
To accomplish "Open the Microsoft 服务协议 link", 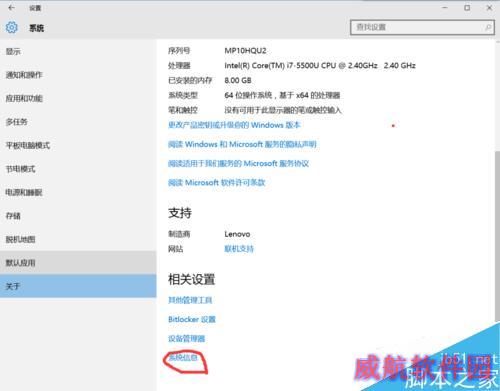I will click(x=238, y=164).
